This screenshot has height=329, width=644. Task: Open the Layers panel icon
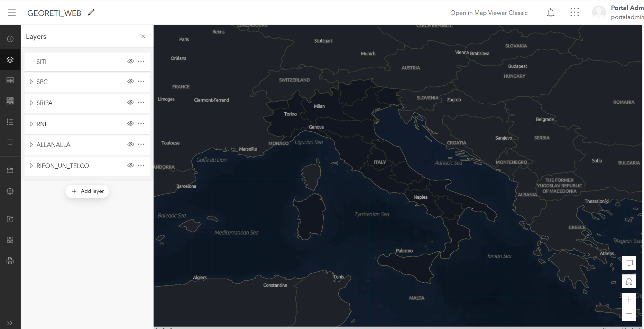10,59
